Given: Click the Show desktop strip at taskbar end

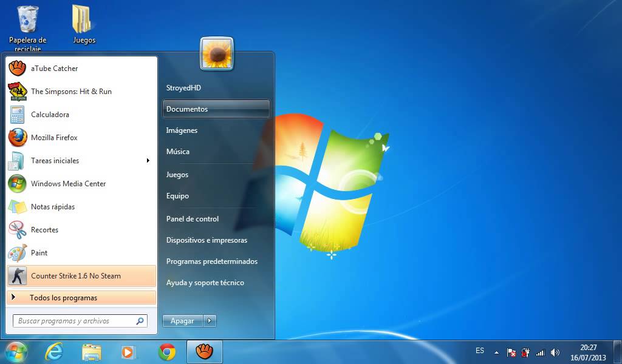Looking at the screenshot, I should (x=618, y=352).
